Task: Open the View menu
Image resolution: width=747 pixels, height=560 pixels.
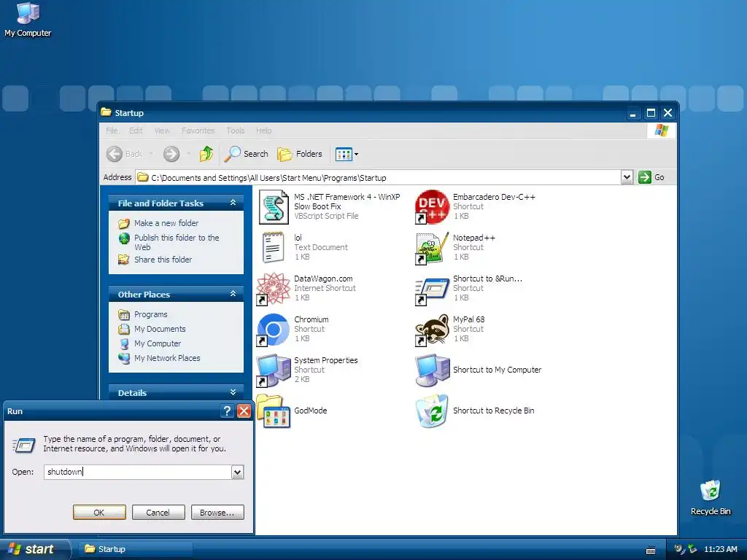Action: pyautogui.click(x=162, y=131)
